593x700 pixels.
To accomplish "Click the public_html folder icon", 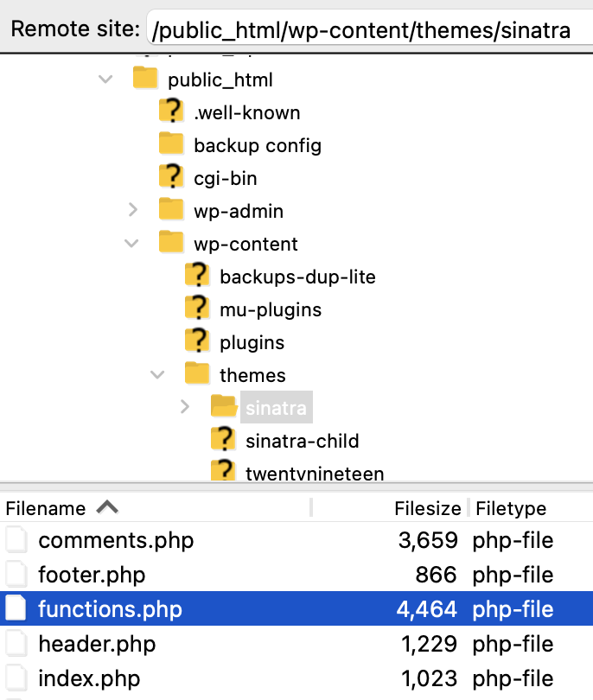I will (x=146, y=79).
